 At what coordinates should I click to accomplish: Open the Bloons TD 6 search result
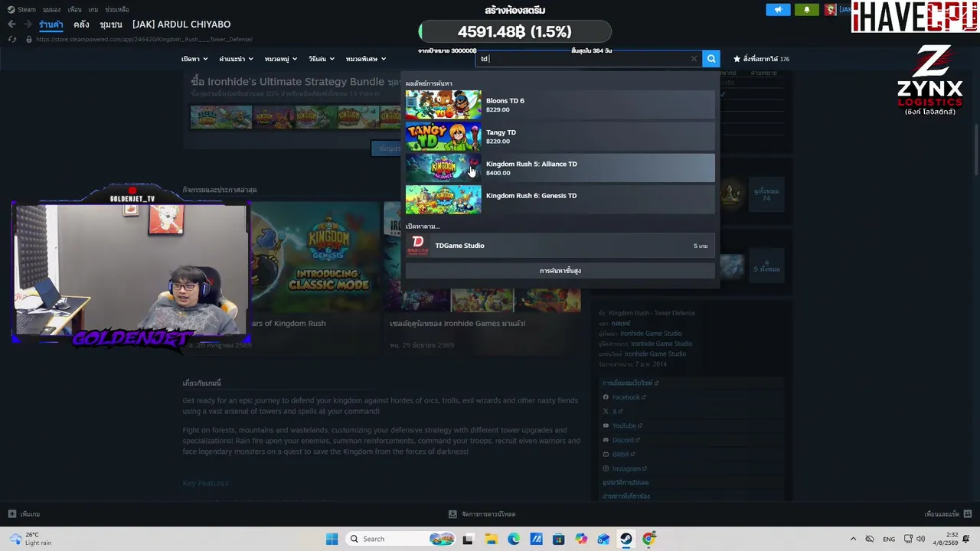pyautogui.click(x=560, y=105)
